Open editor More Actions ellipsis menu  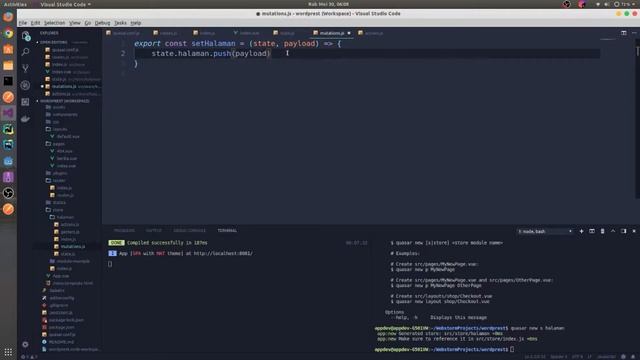[634, 33]
